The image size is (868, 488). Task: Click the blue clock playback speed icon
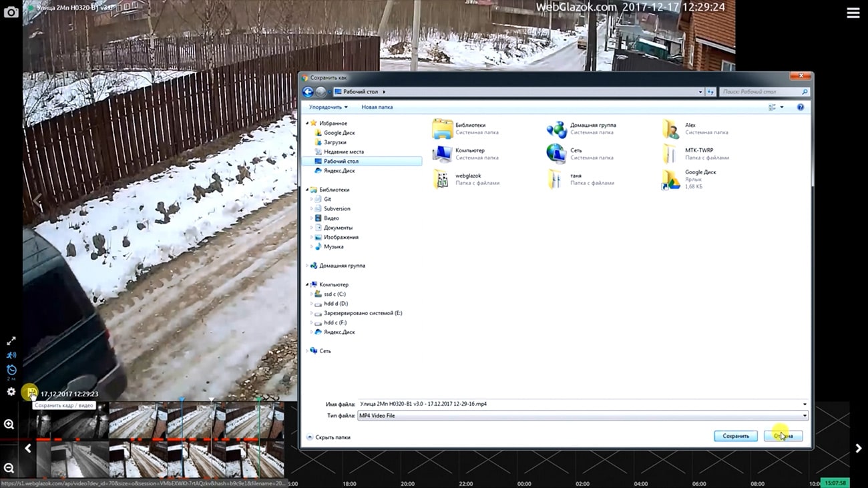11,370
